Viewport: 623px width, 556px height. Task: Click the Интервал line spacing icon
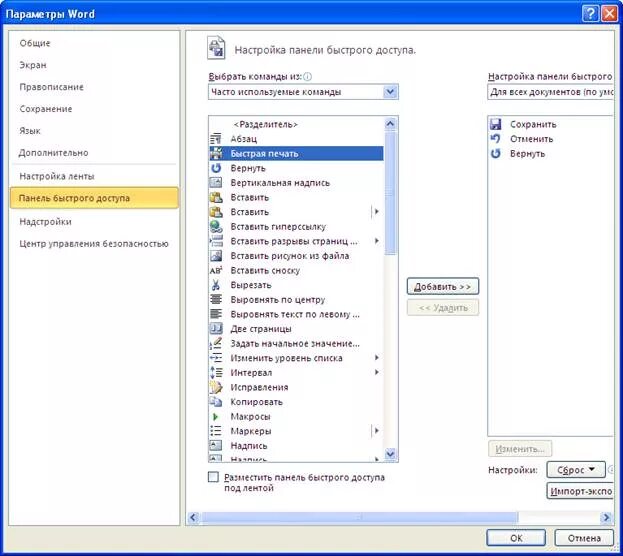(216, 372)
